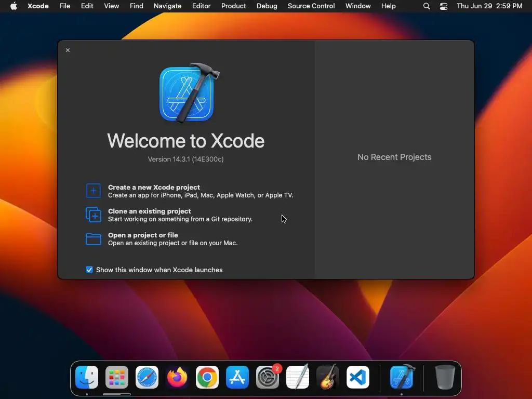This screenshot has height=399, width=532.
Task: Click the Clone an existing project icon
Action: pyautogui.click(x=94, y=215)
